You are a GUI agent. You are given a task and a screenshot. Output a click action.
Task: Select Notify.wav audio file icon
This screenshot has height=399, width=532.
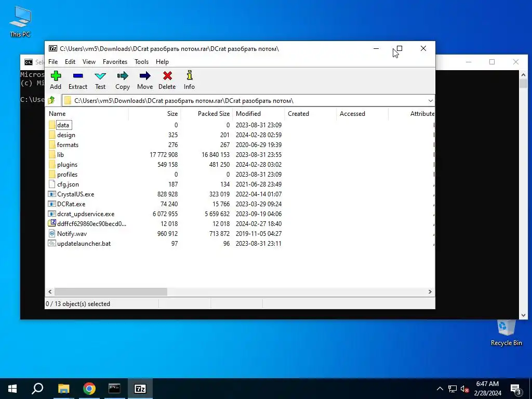coord(52,233)
